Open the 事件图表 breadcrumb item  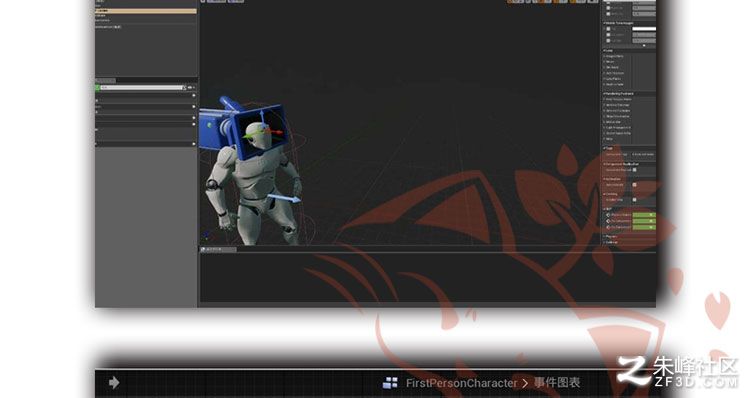point(557,383)
